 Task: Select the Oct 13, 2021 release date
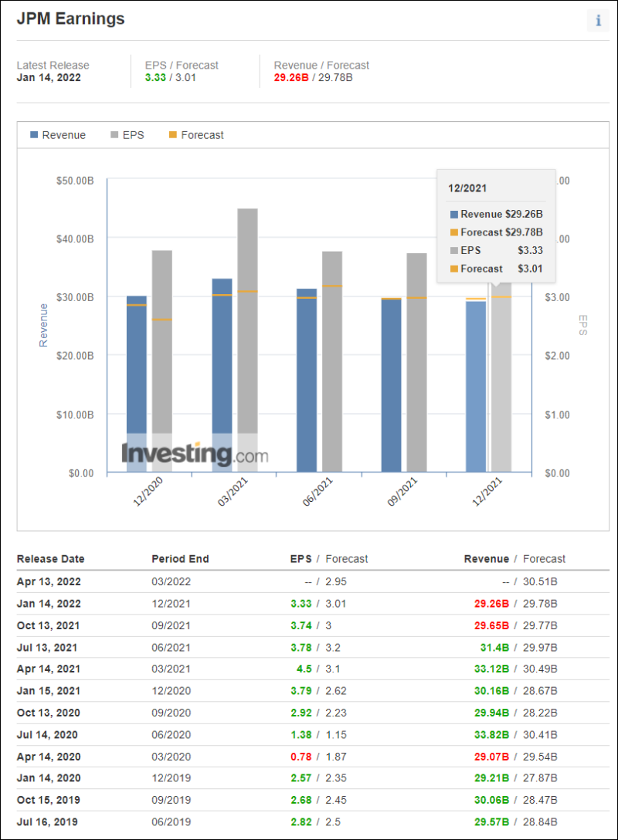(x=48, y=625)
